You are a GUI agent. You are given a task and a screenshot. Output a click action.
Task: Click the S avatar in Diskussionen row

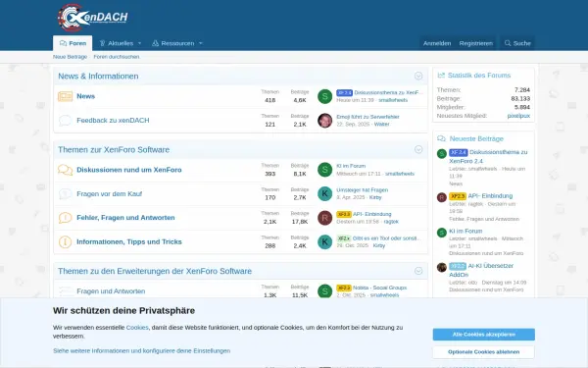(x=324, y=170)
